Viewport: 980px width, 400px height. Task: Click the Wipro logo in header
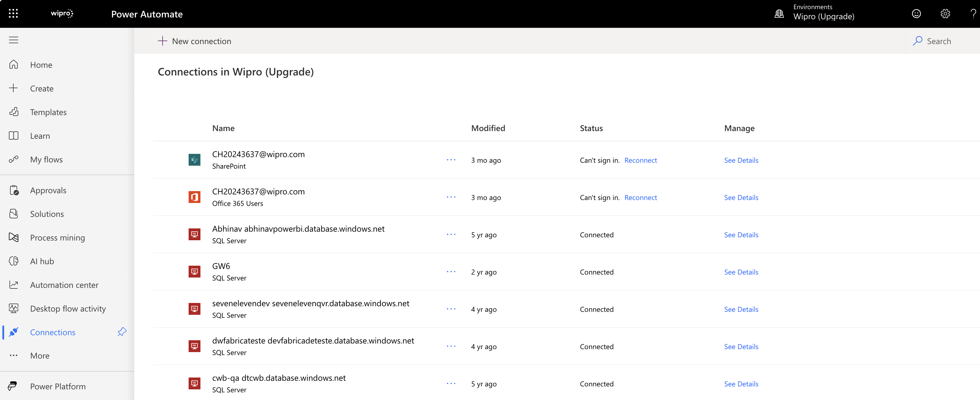click(x=62, y=14)
